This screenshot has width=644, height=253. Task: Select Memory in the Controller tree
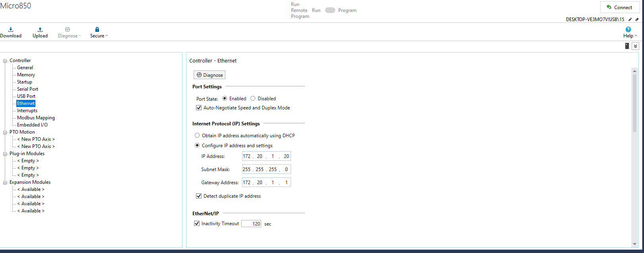26,75
